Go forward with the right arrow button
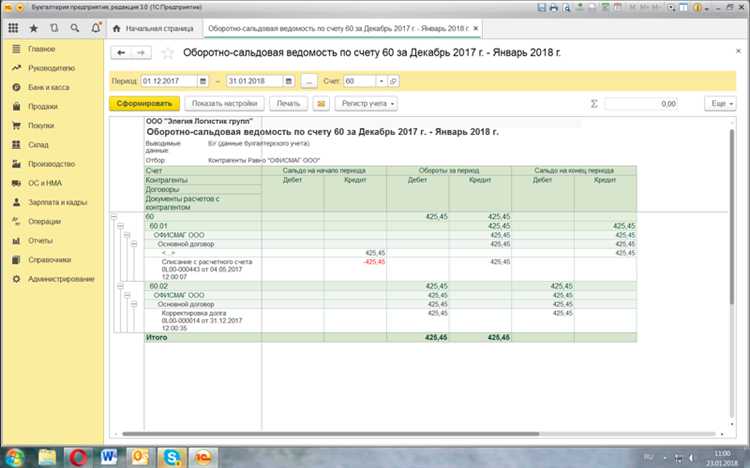The height and width of the screenshot is (468, 750). tap(141, 53)
